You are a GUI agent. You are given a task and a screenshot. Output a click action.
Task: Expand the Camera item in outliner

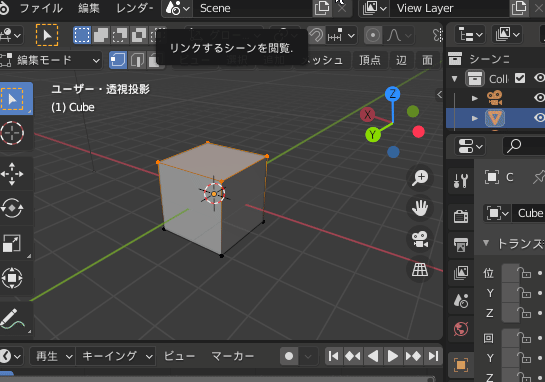[474, 98]
